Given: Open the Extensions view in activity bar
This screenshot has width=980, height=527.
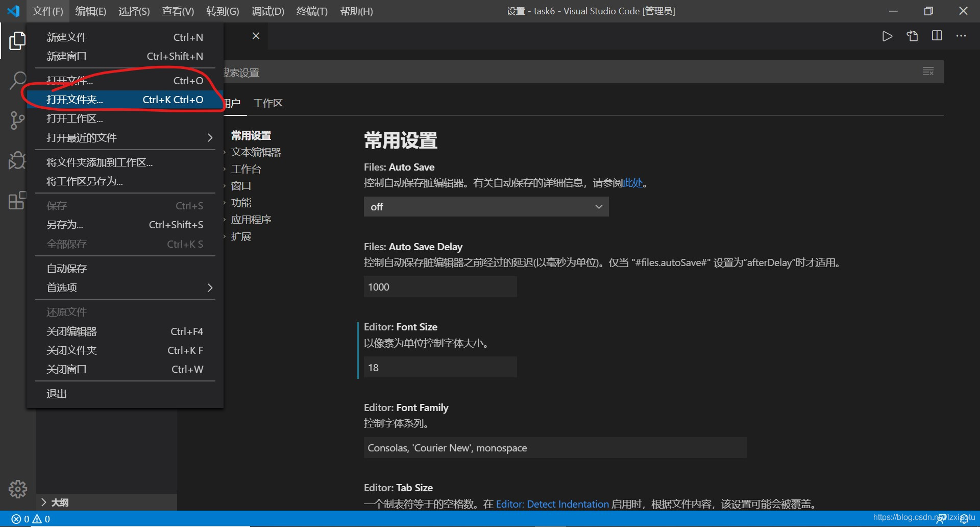Looking at the screenshot, I should coord(17,200).
